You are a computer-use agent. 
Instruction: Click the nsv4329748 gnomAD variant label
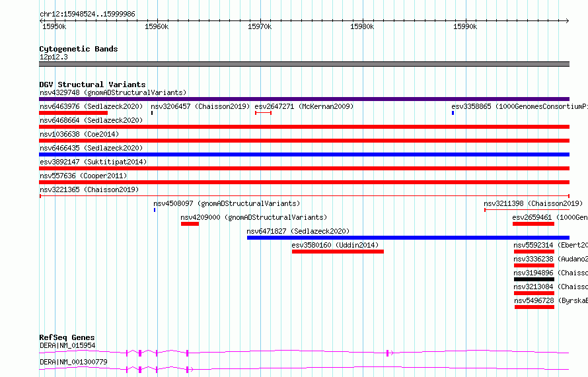[x=113, y=92]
